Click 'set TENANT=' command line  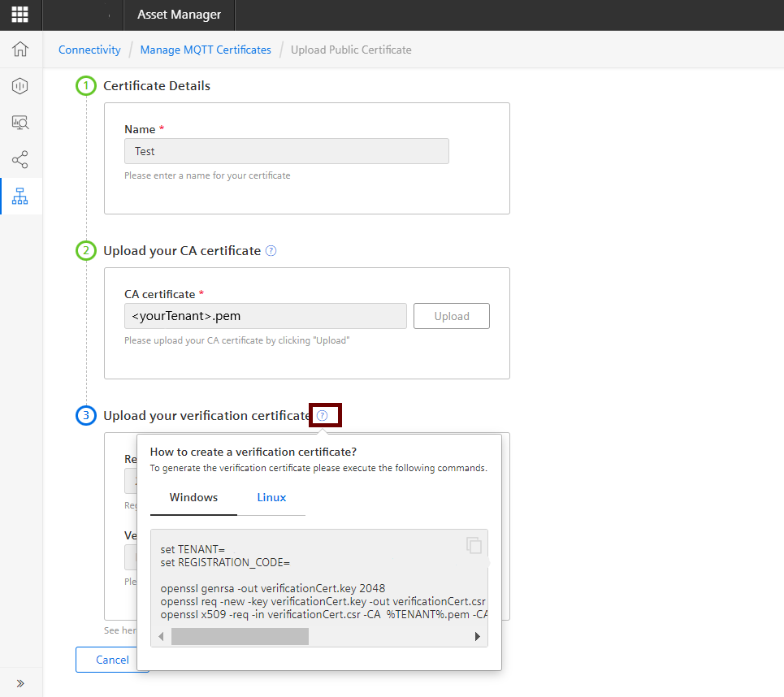pyautogui.click(x=193, y=549)
